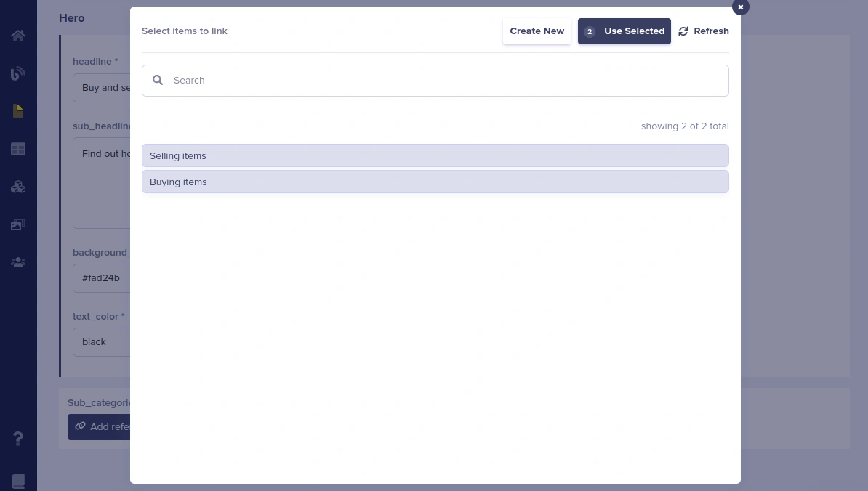This screenshot has height=491, width=868.
Task: Deselect the Buying items row
Action: (435, 182)
